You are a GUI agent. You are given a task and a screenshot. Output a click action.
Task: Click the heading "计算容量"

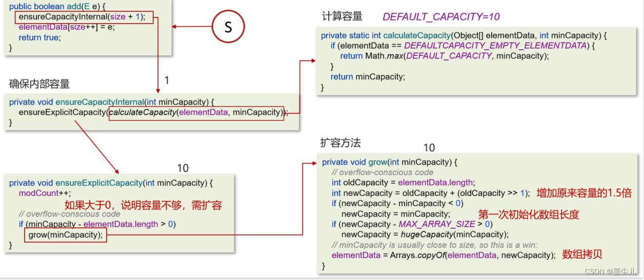[342, 16]
